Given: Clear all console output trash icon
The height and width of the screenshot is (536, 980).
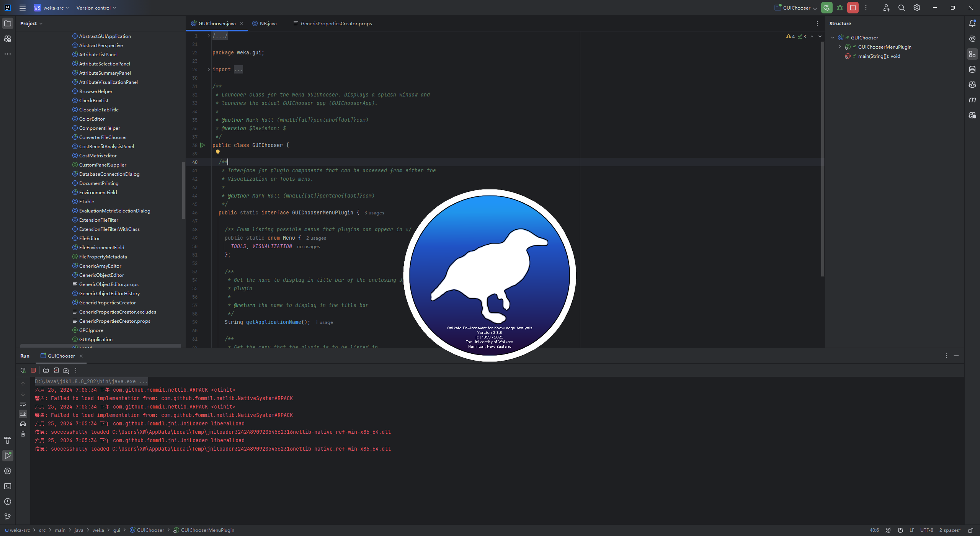Looking at the screenshot, I should (23, 434).
